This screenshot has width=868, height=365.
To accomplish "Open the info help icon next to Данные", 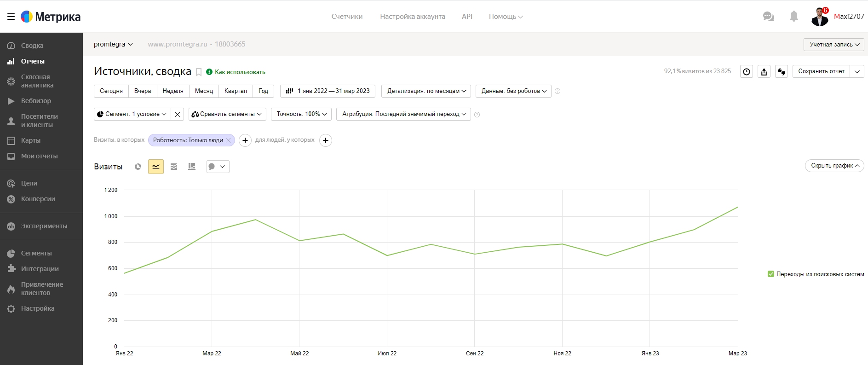I will click(x=558, y=91).
